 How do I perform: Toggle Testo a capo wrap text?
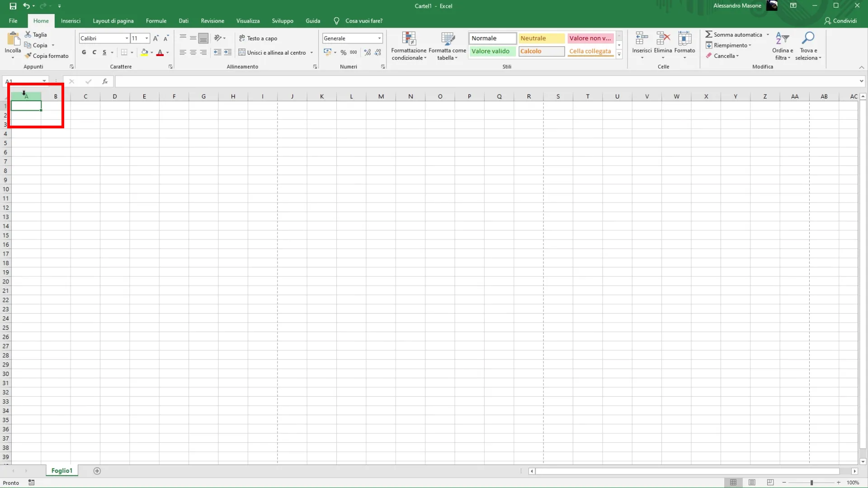pos(258,38)
